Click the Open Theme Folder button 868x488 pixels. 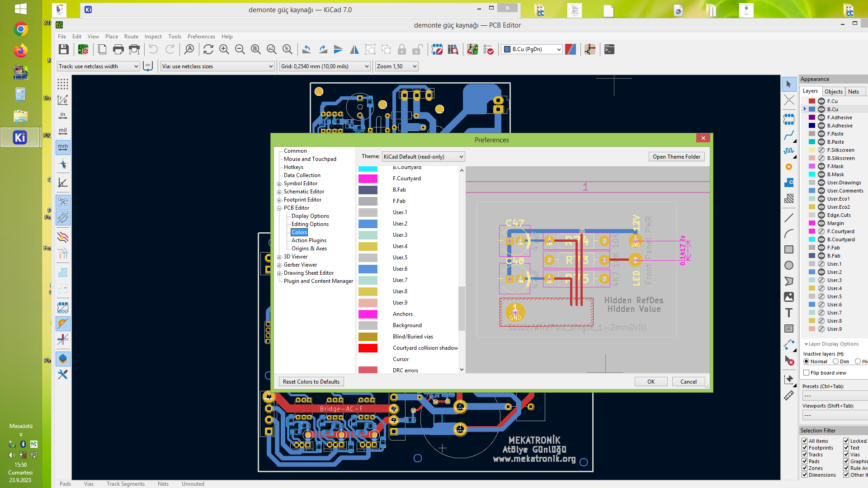(676, 157)
